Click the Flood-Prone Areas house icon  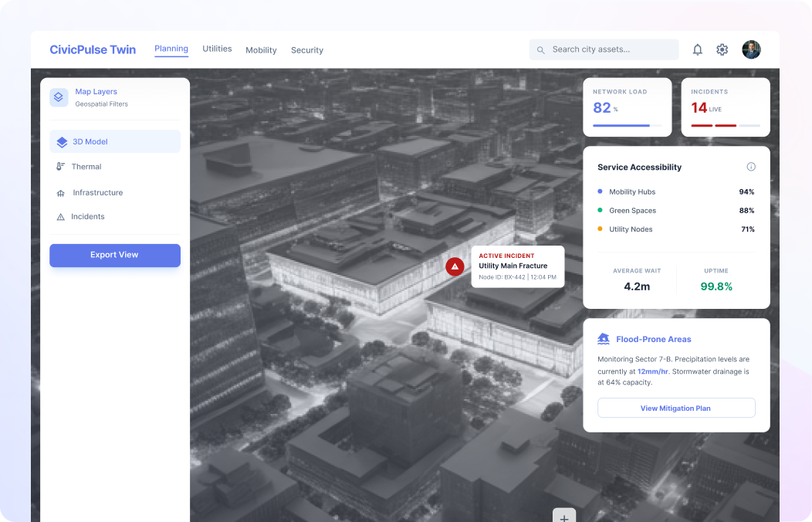point(604,339)
